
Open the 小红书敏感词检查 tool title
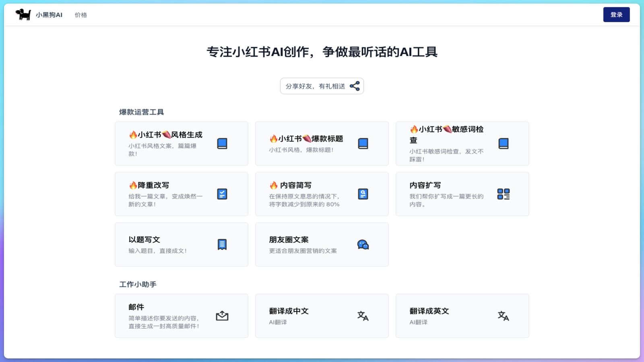coord(447,135)
